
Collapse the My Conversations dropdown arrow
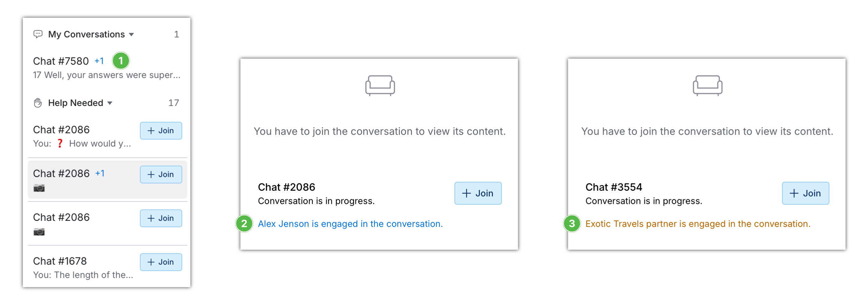pyautogui.click(x=132, y=34)
